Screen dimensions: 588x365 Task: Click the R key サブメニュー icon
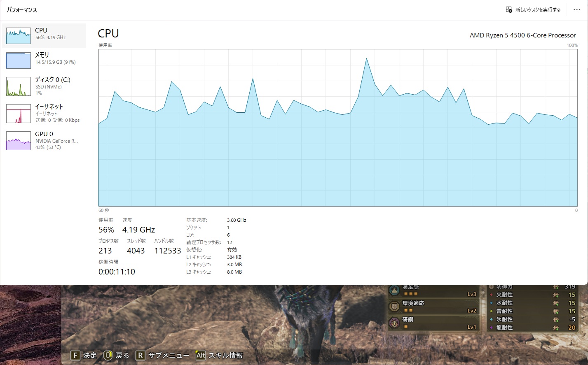click(141, 356)
